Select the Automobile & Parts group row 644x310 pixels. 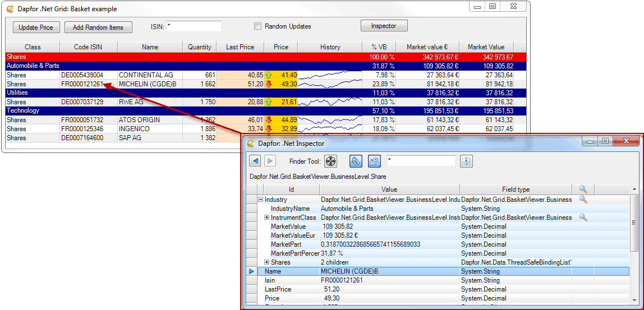(266, 66)
